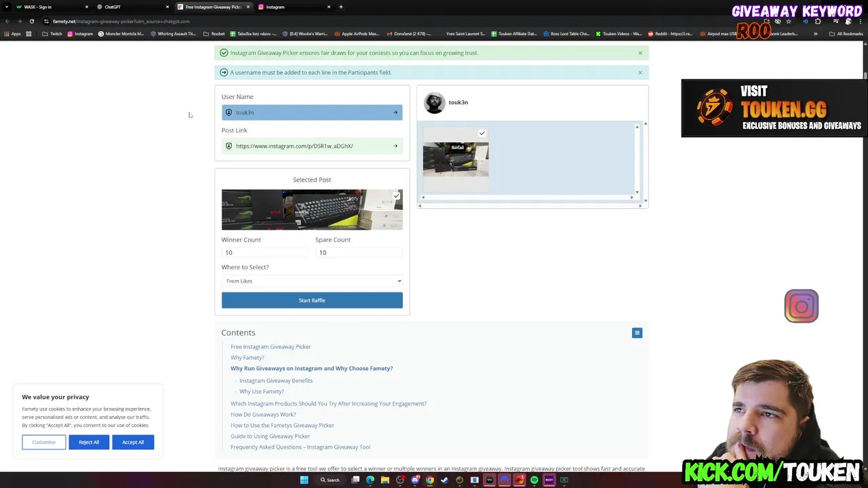Screen dimensions: 868x488
Task: Open How Do Giveaways Work? link
Action: (263, 415)
